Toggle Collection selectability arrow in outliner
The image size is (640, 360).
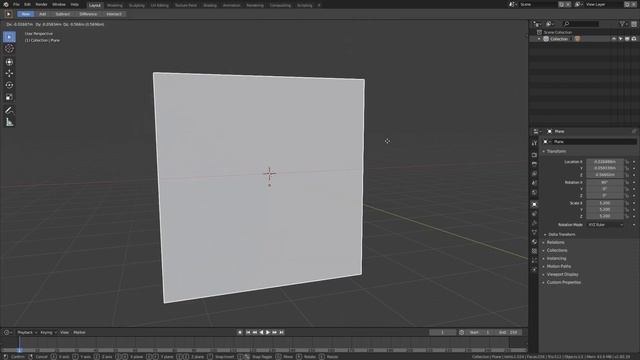pyautogui.click(x=620, y=39)
